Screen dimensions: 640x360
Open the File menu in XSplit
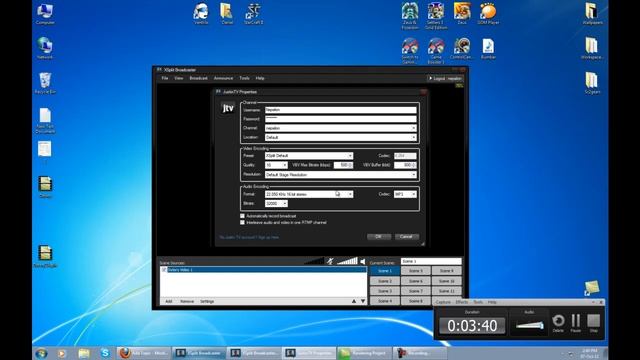(164, 78)
